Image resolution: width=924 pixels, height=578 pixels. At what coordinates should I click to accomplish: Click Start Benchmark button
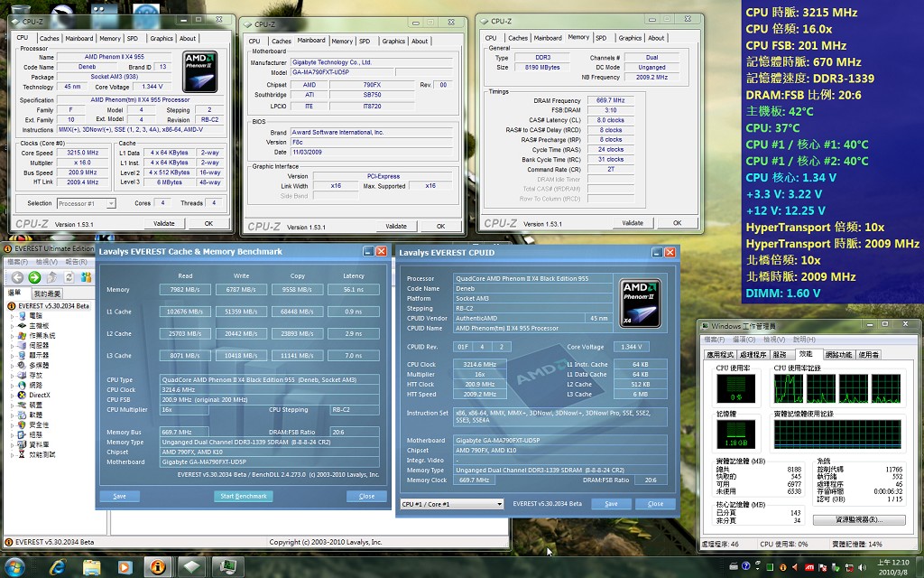(244, 497)
